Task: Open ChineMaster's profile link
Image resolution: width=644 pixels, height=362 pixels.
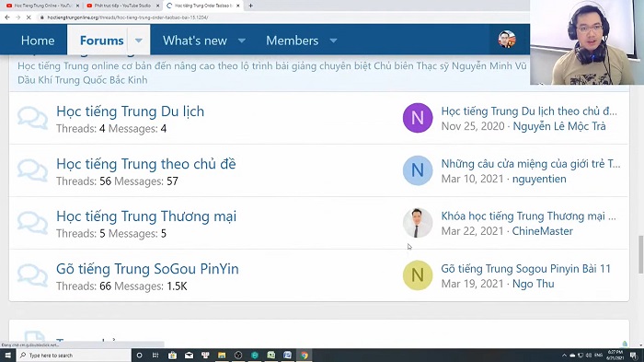Action: click(x=542, y=231)
